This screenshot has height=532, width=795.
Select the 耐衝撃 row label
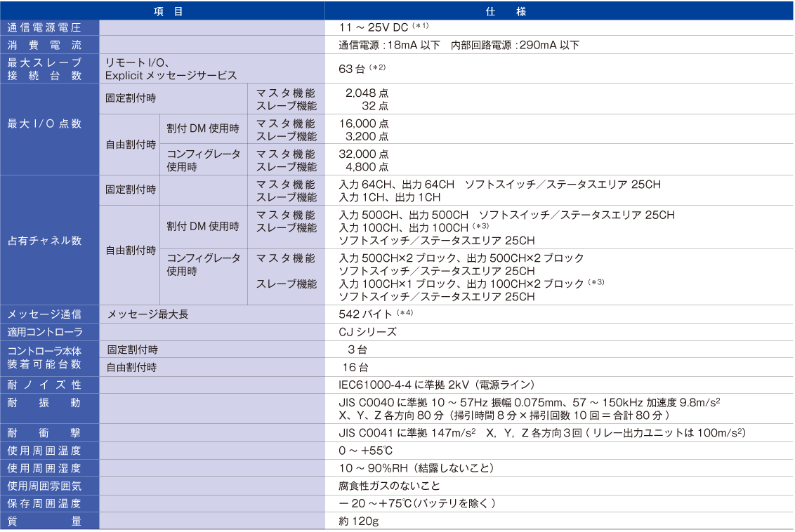pyautogui.click(x=44, y=432)
